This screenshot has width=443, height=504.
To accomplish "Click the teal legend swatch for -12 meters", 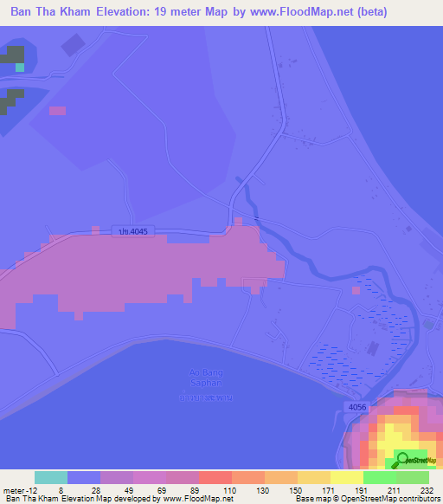I will (51, 478).
